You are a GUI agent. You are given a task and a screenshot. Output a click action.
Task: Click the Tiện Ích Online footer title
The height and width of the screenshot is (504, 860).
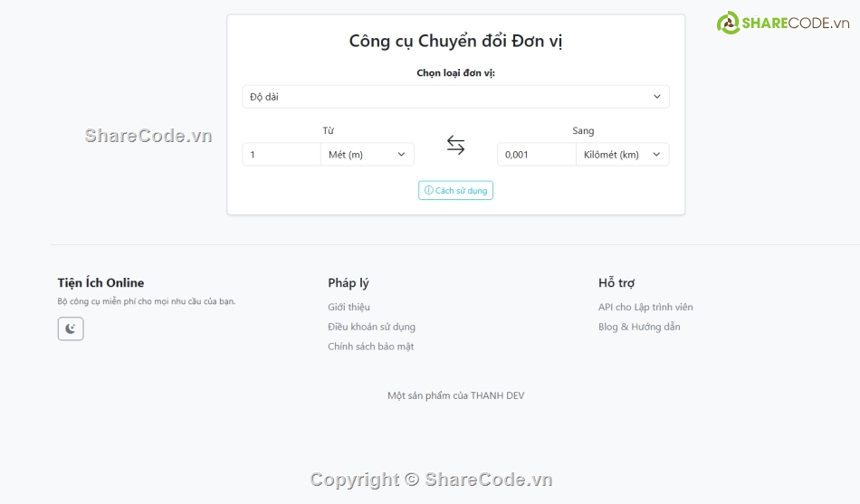point(100,282)
